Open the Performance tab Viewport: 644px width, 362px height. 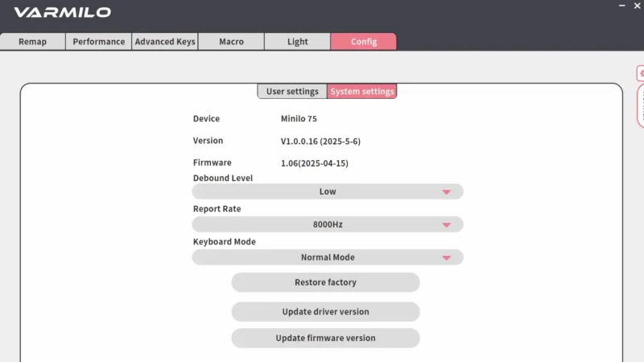coord(98,42)
